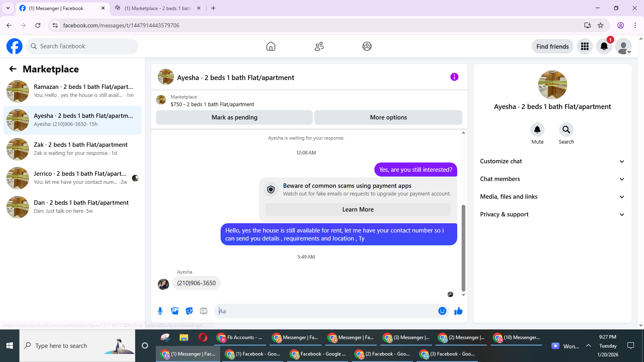Open the account profile avatar menu
644x362 pixels.
click(623, 46)
